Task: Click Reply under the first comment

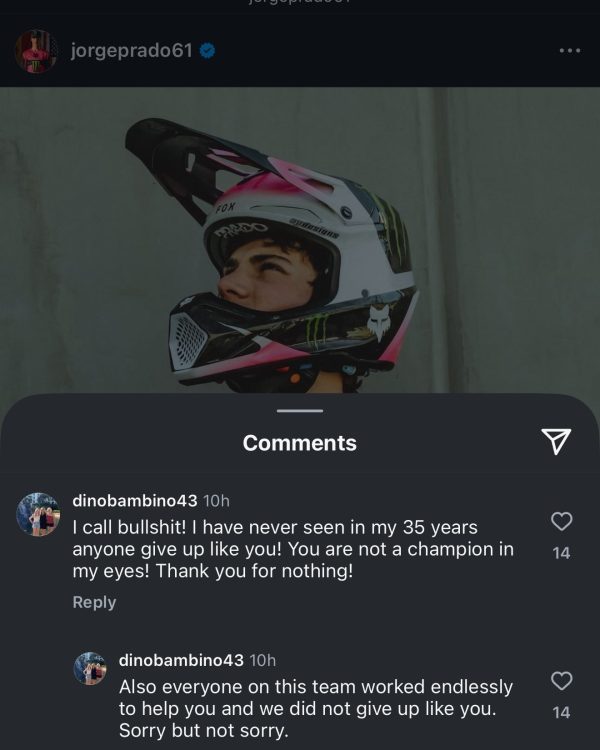Action: [x=94, y=602]
